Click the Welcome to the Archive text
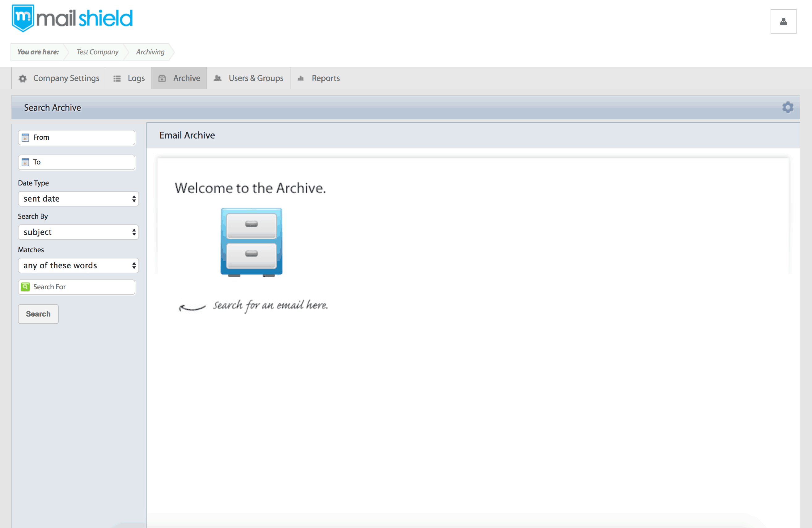812x528 pixels. (250, 188)
